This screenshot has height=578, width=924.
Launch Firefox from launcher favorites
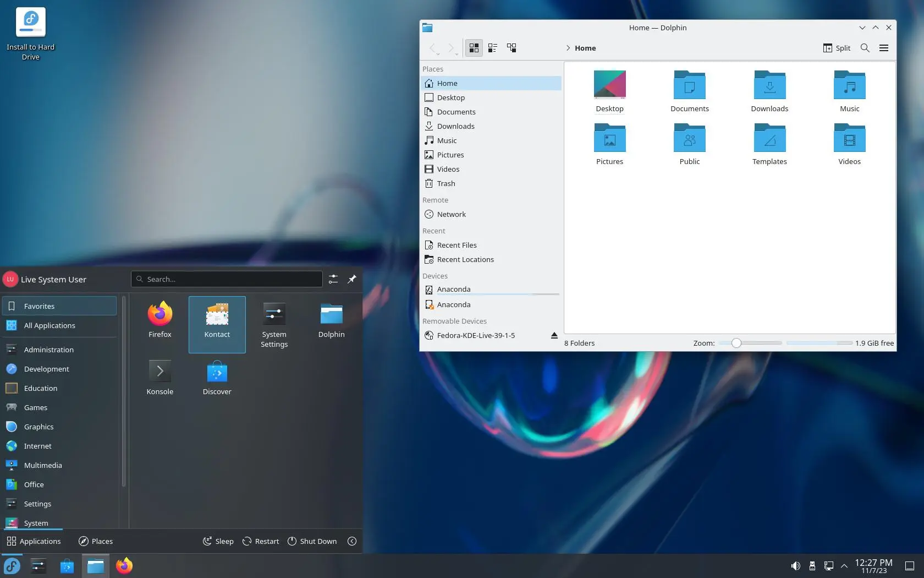[x=160, y=324]
